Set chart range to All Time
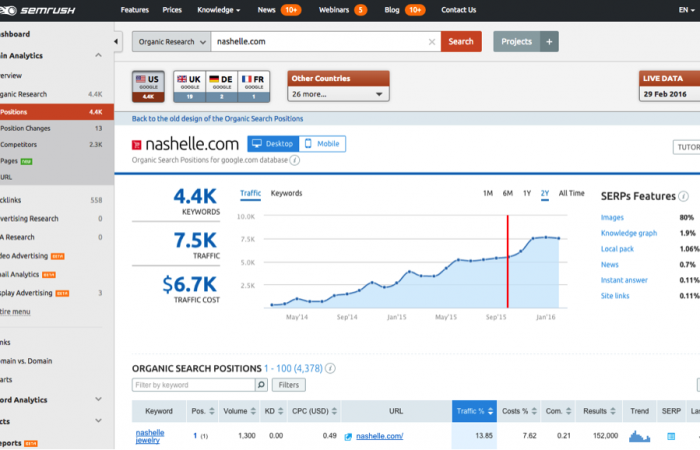 click(571, 193)
